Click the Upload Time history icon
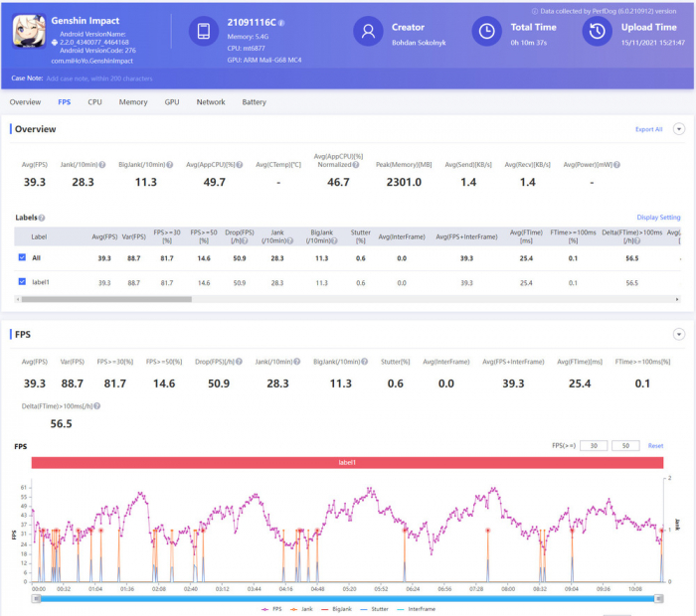The width and height of the screenshot is (696, 616). pyautogui.click(x=597, y=32)
